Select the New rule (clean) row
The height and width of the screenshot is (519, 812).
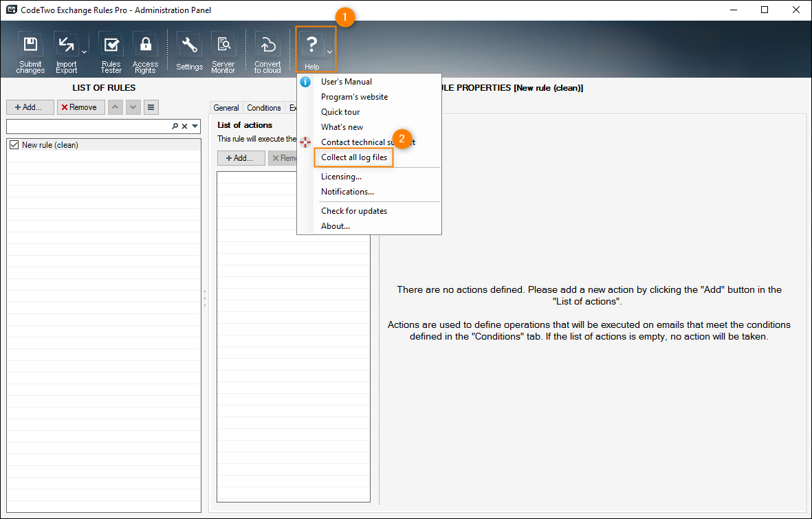click(x=104, y=145)
